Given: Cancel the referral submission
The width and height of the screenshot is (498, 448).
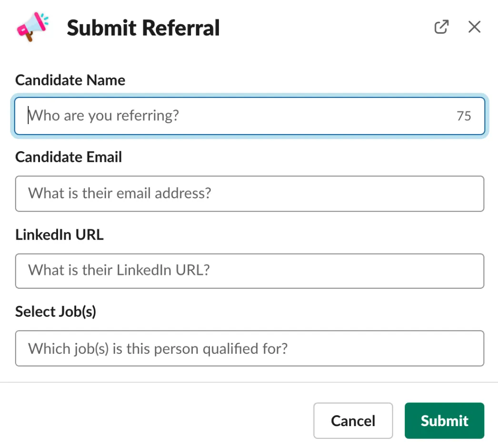Looking at the screenshot, I should (353, 421).
